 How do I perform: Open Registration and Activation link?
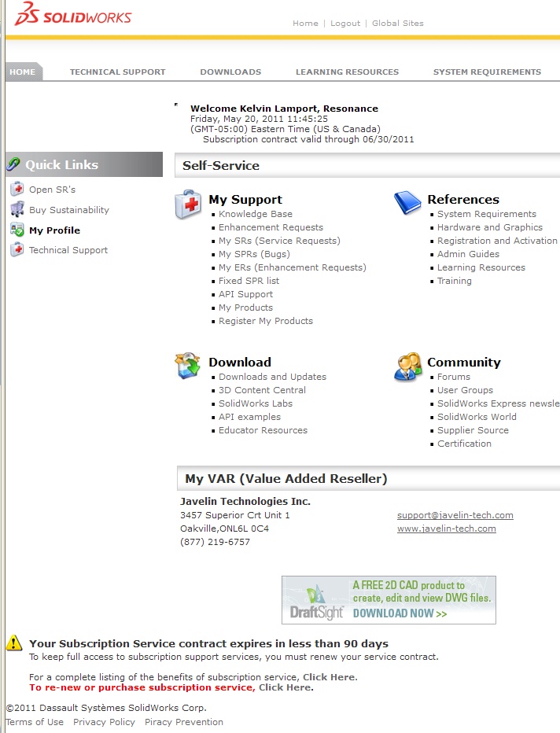point(497,241)
